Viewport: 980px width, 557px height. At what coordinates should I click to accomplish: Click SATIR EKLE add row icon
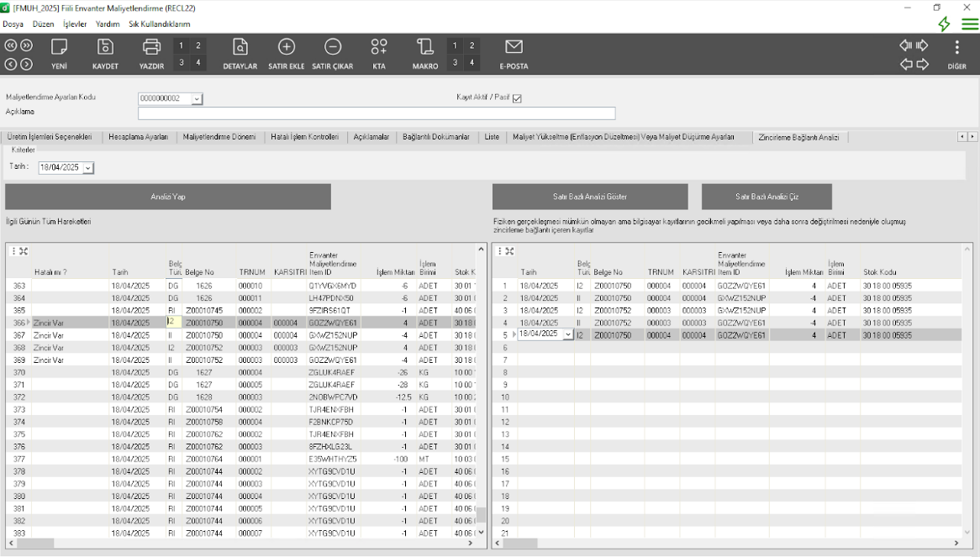(x=286, y=47)
